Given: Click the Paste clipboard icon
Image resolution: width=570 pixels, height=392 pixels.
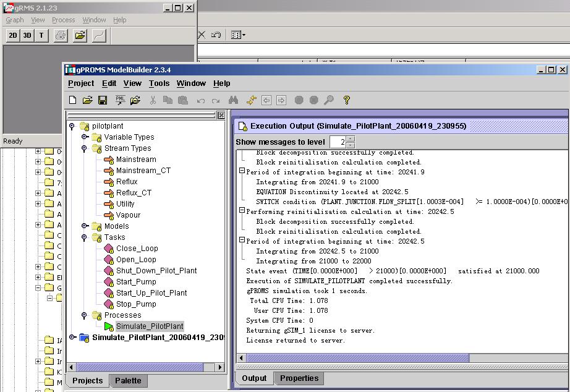Looking at the screenshot, I should point(183,100).
